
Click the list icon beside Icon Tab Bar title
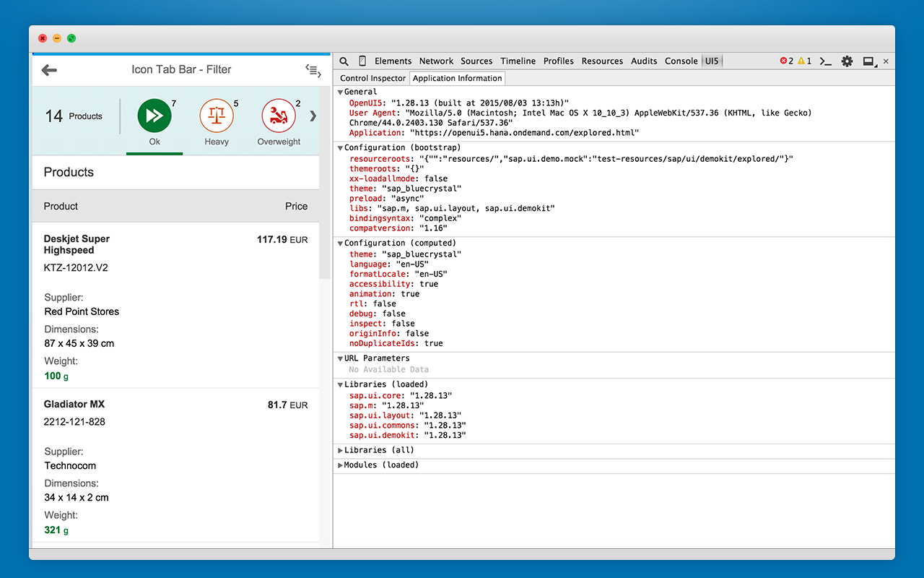[313, 70]
